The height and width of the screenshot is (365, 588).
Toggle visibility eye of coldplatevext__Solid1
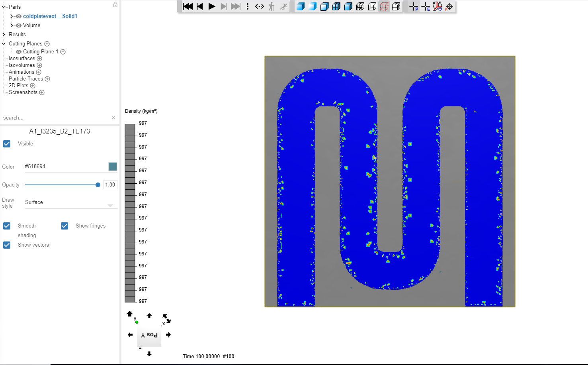pos(19,16)
